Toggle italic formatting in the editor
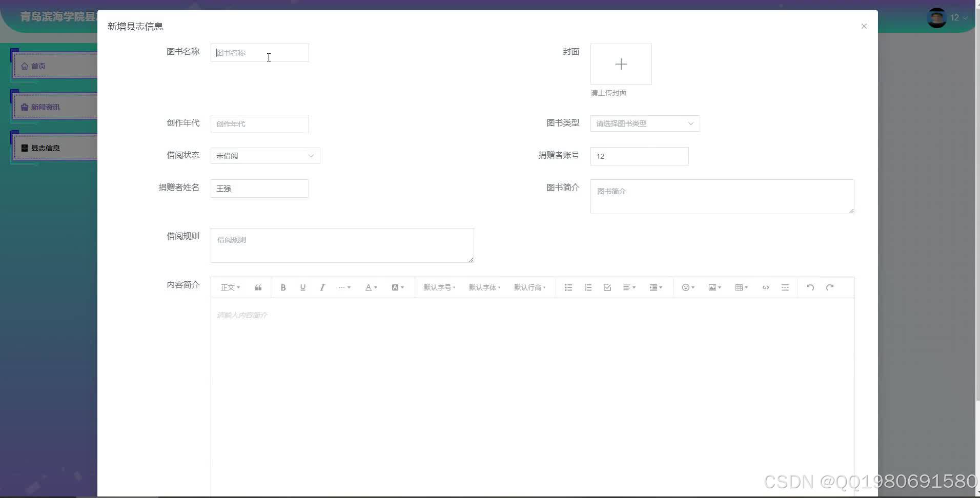Screen dimensions: 980x498 [x=322, y=287]
